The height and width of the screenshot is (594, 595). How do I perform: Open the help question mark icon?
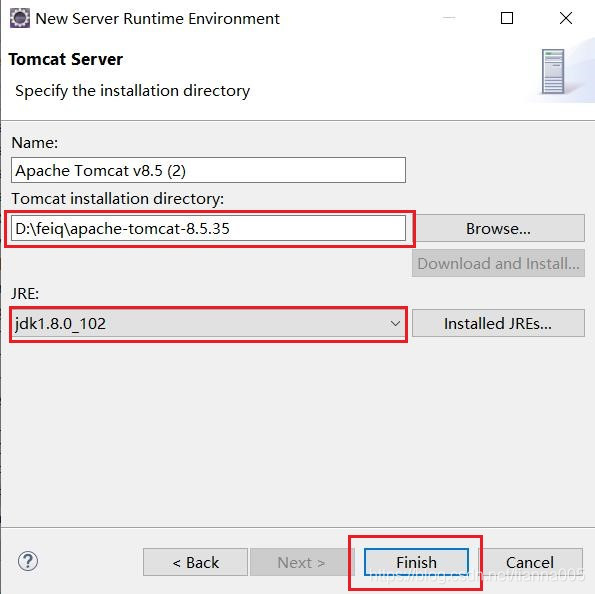[x=28, y=561]
